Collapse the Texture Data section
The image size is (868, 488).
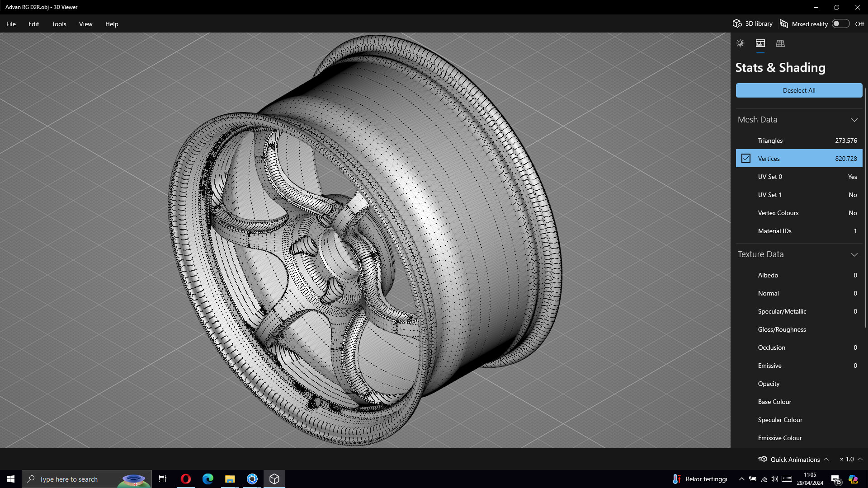pyautogui.click(x=854, y=254)
